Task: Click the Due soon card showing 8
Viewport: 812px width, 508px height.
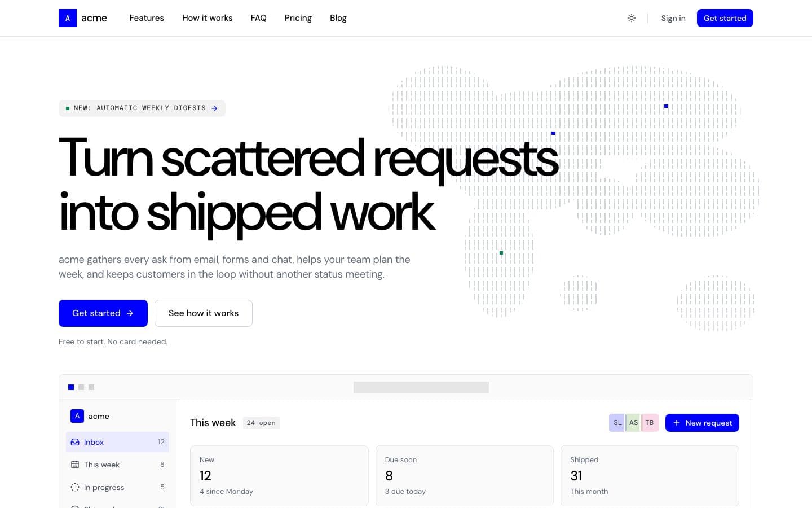Action: pyautogui.click(x=465, y=476)
